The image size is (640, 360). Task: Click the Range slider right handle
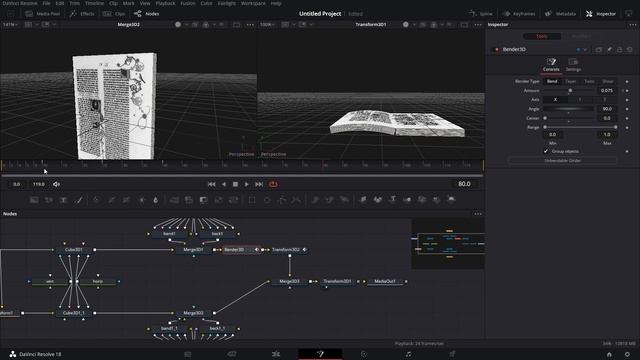coord(616,127)
